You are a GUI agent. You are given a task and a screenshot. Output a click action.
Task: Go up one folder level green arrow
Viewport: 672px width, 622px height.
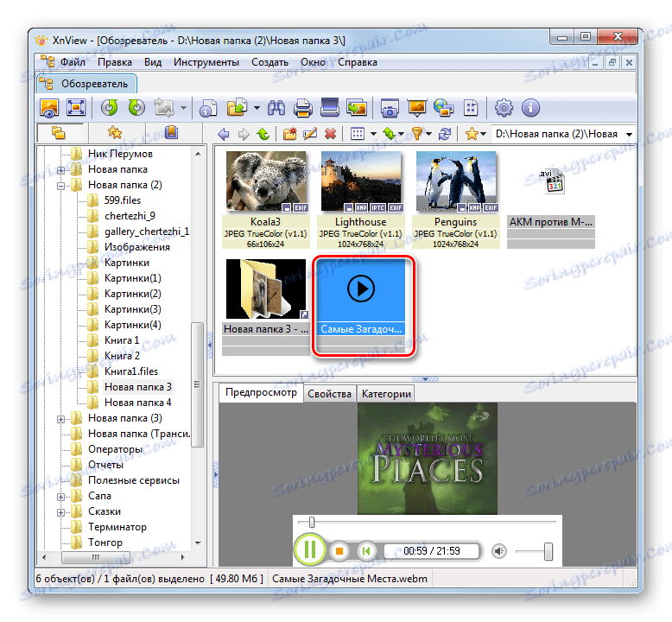click(x=263, y=134)
